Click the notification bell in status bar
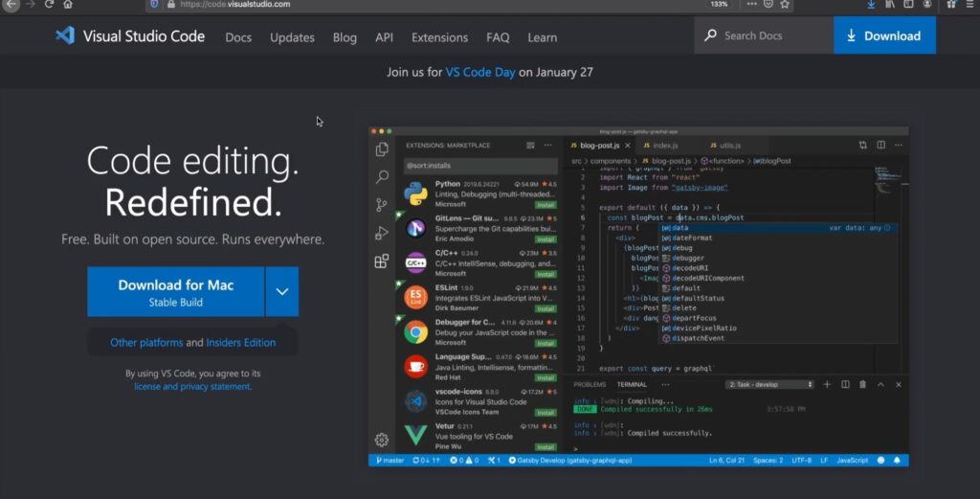 coord(897,461)
